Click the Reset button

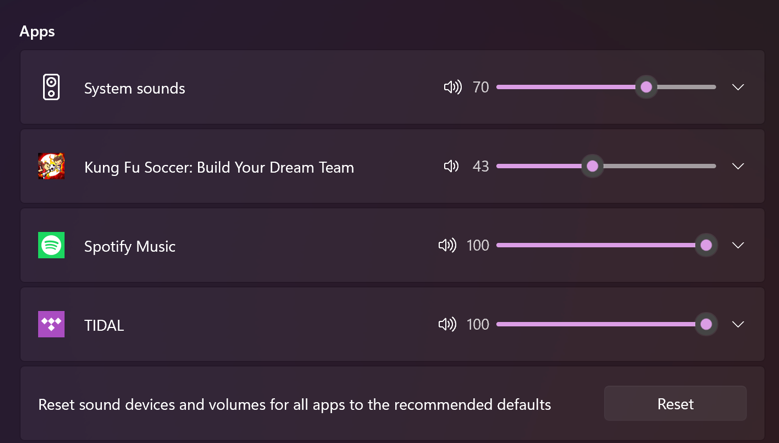pyautogui.click(x=675, y=404)
